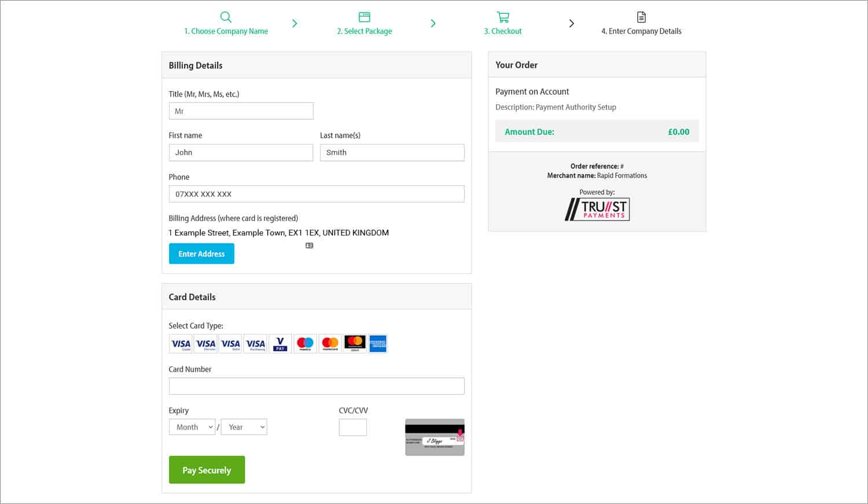Viewport: 868px width, 504px height.
Task: Select the Visa Electron card type
Action: tap(205, 344)
